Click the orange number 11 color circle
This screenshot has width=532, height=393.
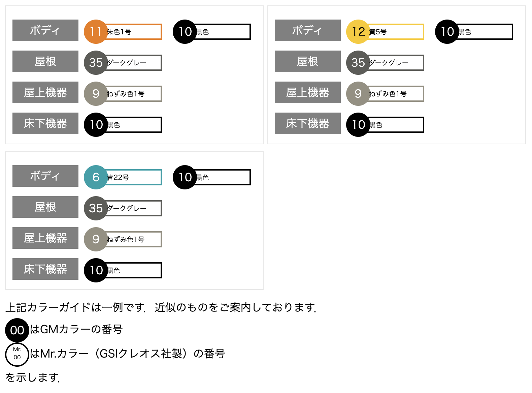click(x=96, y=32)
